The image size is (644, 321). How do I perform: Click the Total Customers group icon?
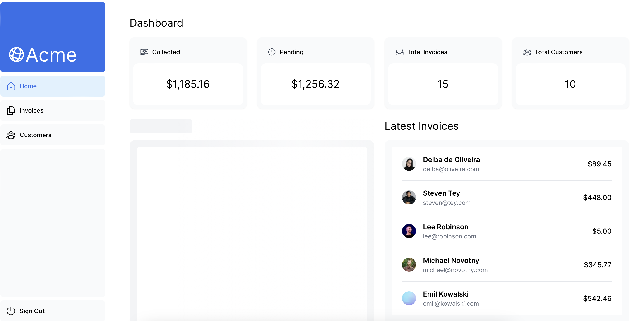[527, 52]
